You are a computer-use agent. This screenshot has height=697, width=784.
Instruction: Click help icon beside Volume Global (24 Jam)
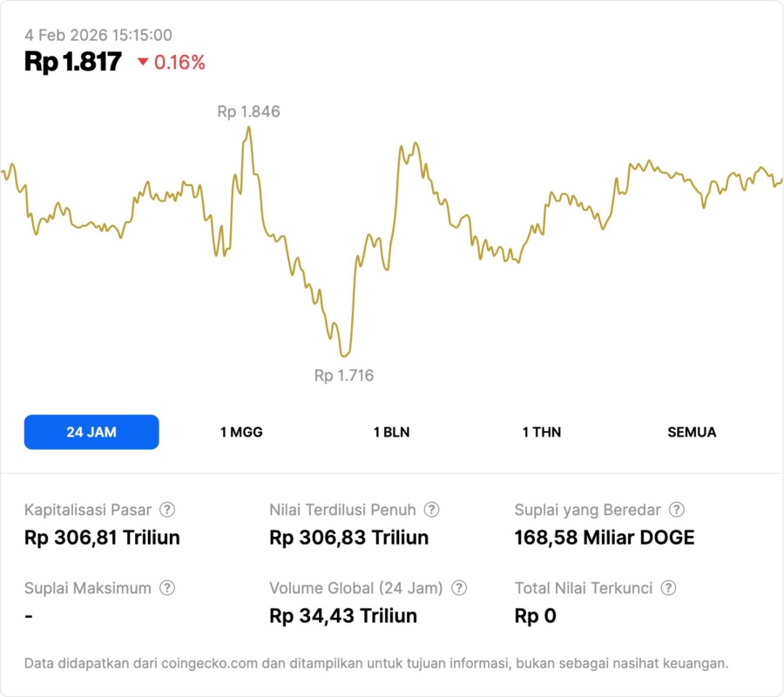459,588
